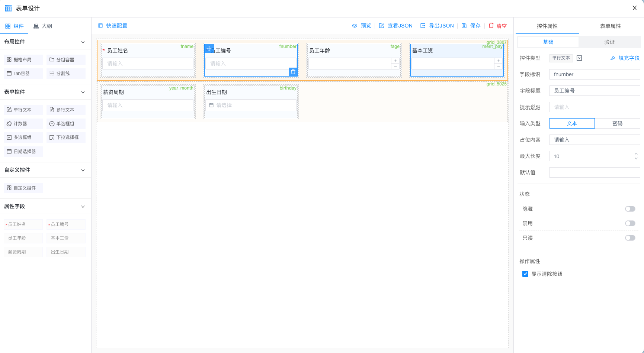The height and width of the screenshot is (353, 644).
Task: Increase the 最大长度 stepper value
Action: (636, 153)
